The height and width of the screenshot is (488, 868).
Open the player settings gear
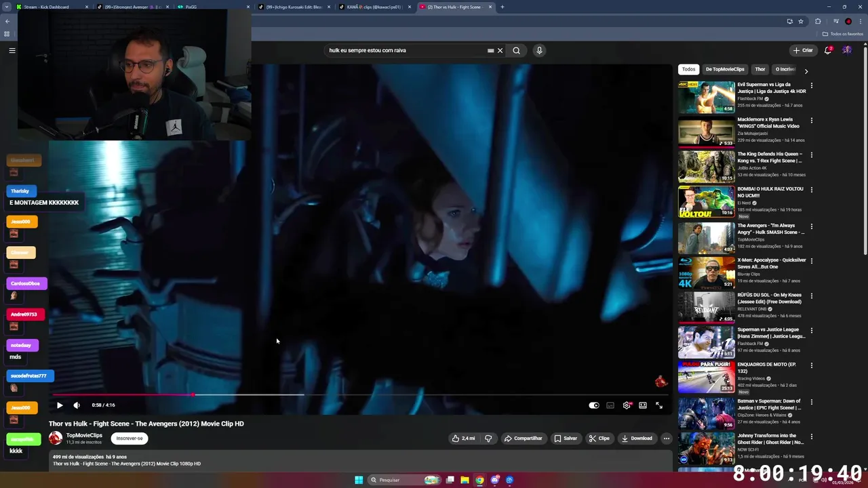point(627,405)
